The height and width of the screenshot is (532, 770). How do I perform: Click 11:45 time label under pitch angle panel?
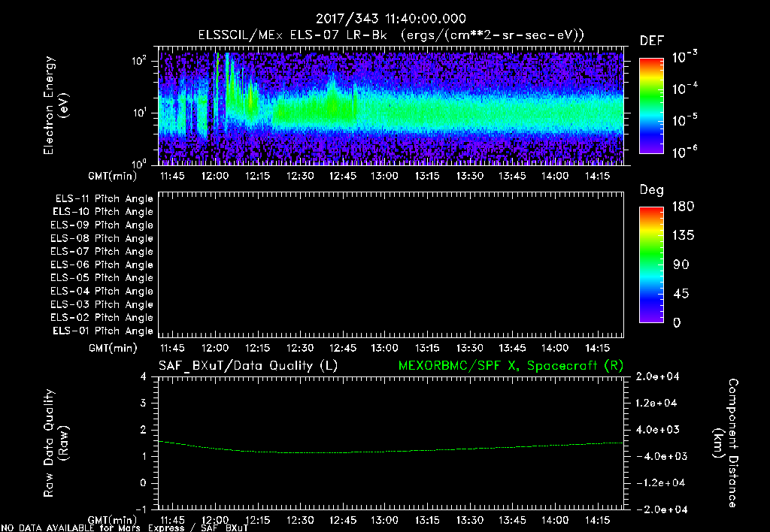(172, 348)
